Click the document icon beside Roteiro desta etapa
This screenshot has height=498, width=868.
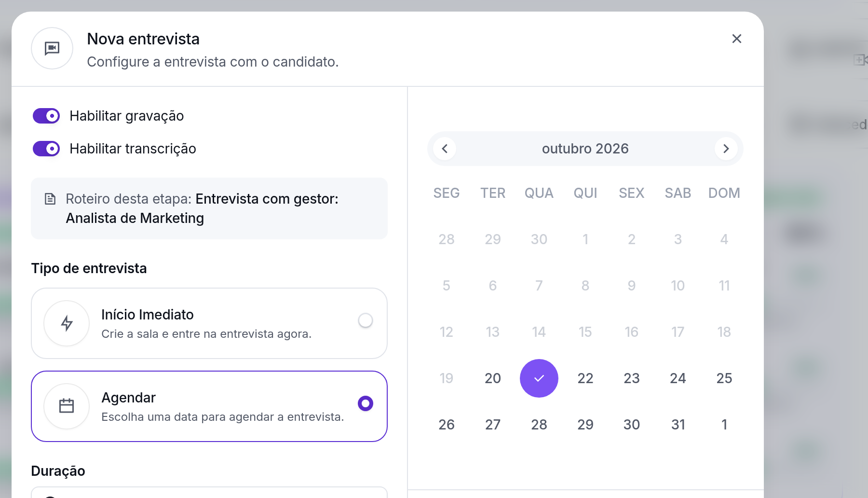[x=50, y=199]
